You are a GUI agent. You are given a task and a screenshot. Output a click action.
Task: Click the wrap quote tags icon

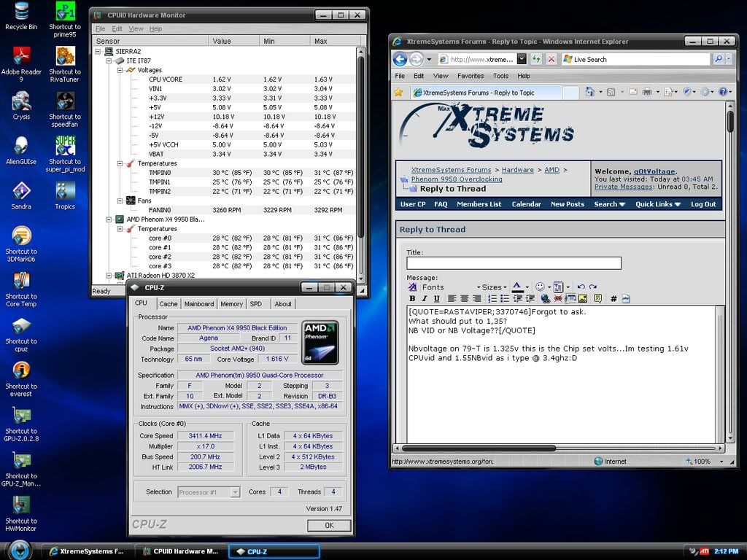[x=597, y=298]
